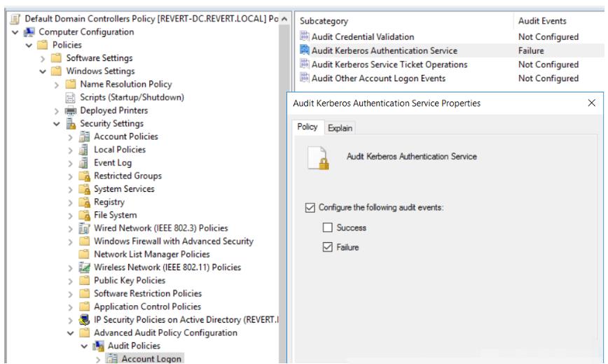This screenshot has width=608, height=364.
Task: Click the Event Log icon
Action: (86, 163)
